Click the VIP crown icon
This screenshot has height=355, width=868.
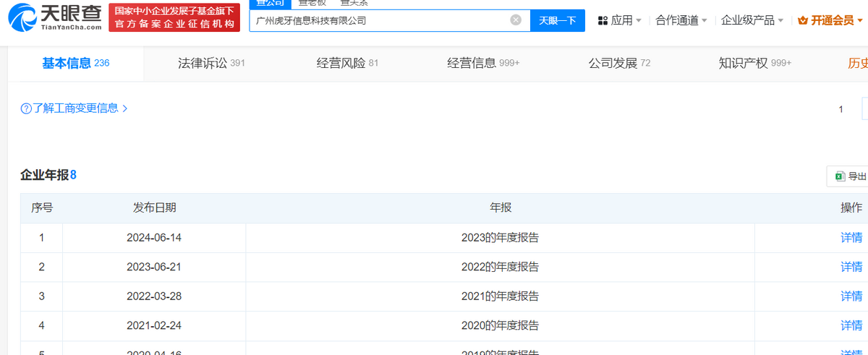tap(802, 20)
